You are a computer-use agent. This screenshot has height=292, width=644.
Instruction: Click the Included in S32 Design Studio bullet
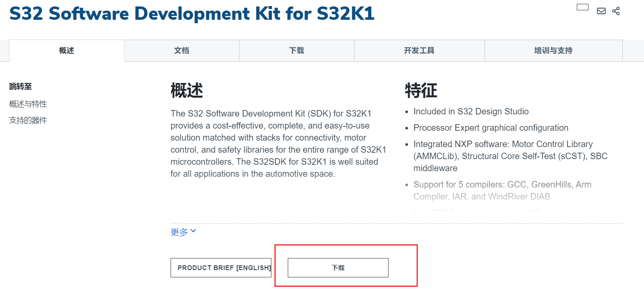[471, 111]
